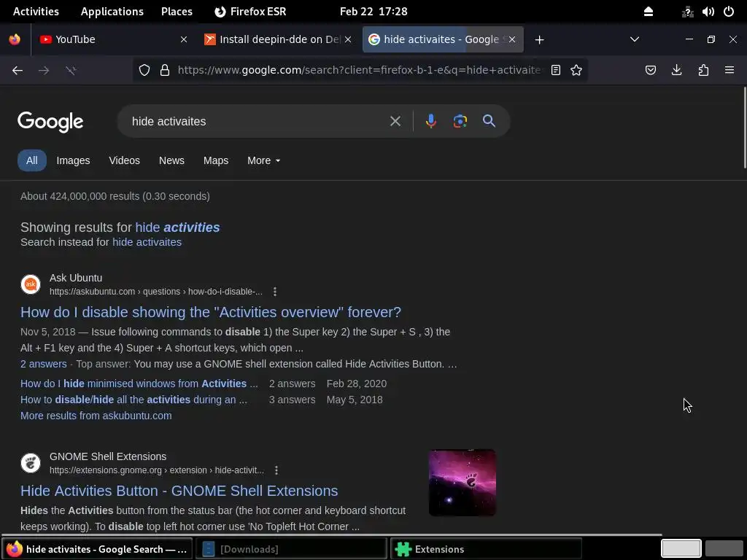The height and width of the screenshot is (560, 747).
Task: Close the YouTube tab
Action: [184, 39]
